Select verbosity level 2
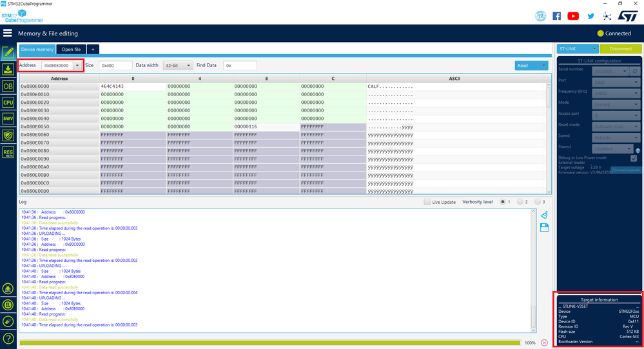 point(520,202)
